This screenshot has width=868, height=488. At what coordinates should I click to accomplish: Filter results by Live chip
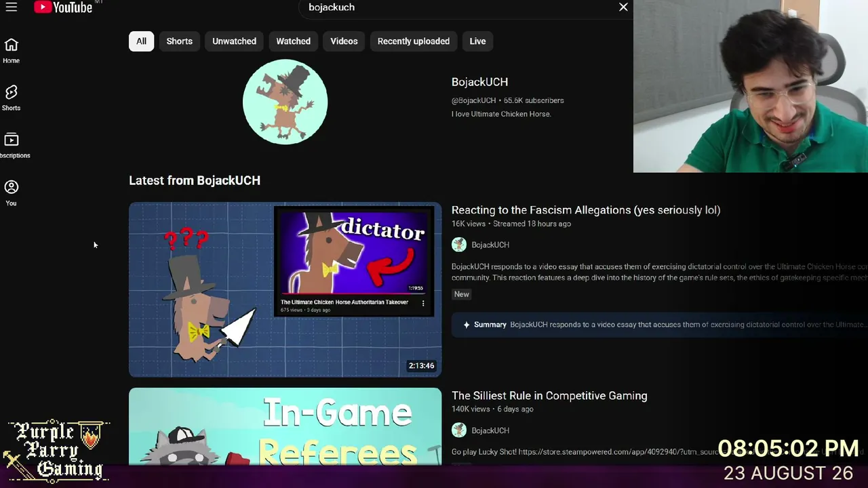click(477, 41)
